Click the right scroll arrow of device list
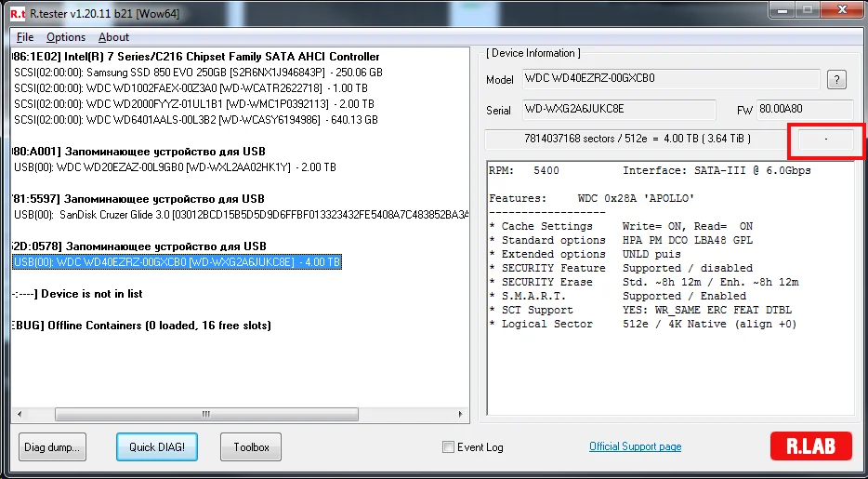 tap(461, 414)
